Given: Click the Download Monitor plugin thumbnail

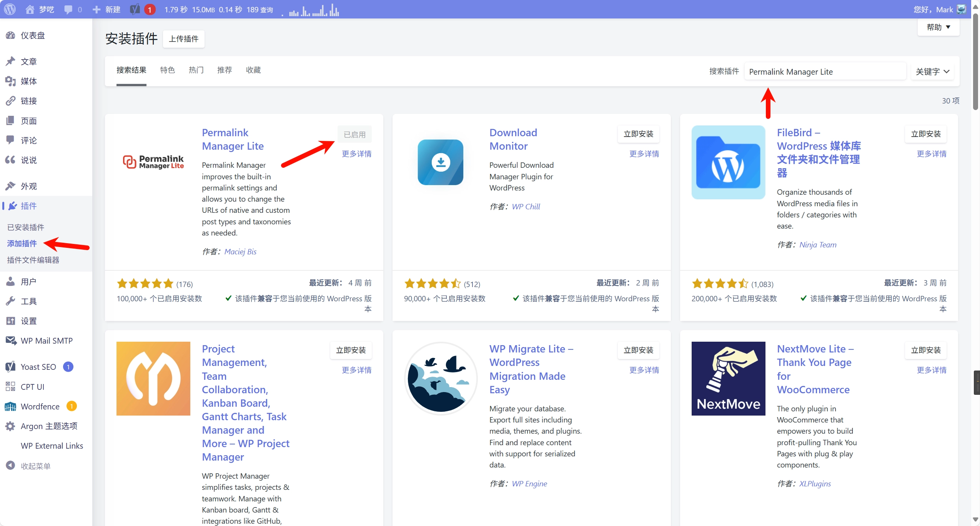Looking at the screenshot, I should tap(441, 162).
